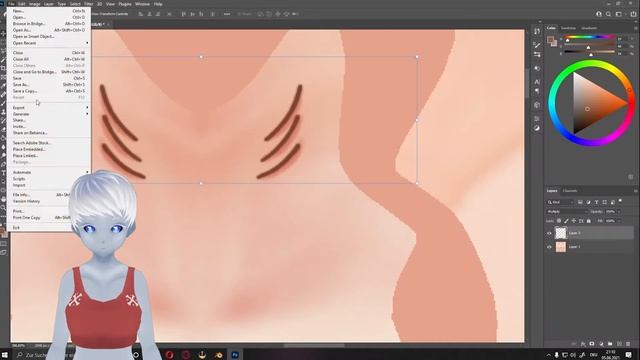Choose Save a Copy... menu entry
640x360 pixels.
click(x=49, y=91)
